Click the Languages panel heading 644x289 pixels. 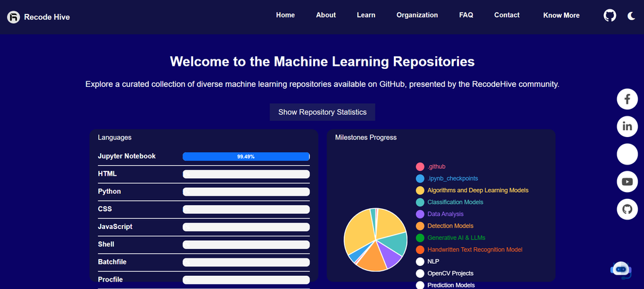pyautogui.click(x=114, y=137)
